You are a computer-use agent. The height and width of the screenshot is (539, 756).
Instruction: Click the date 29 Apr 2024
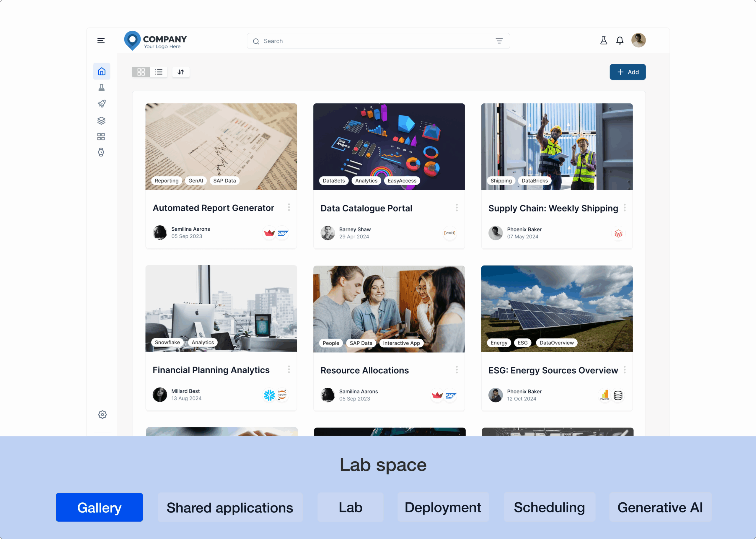pos(354,237)
